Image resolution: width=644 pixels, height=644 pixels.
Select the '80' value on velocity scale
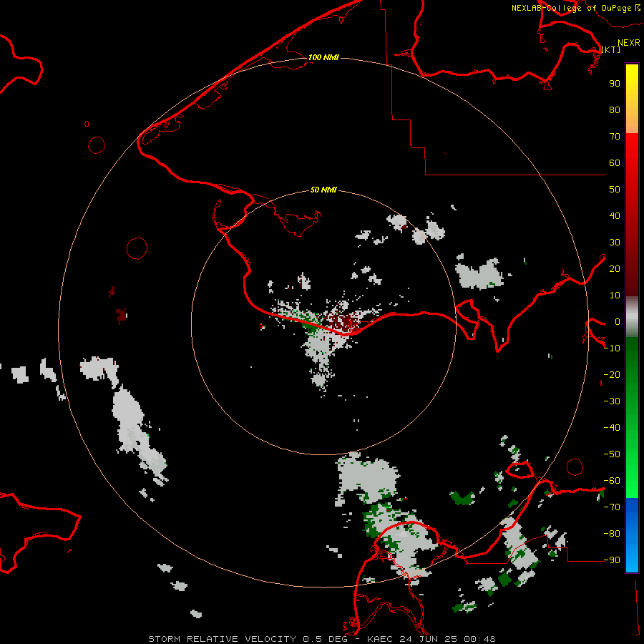pyautogui.click(x=615, y=109)
